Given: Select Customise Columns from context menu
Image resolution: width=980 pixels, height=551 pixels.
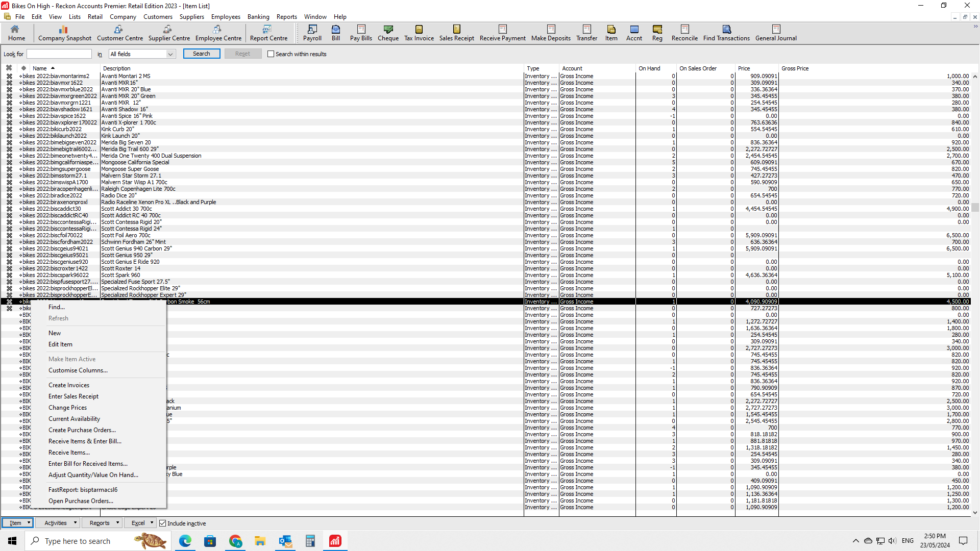Looking at the screenshot, I should [x=78, y=370].
